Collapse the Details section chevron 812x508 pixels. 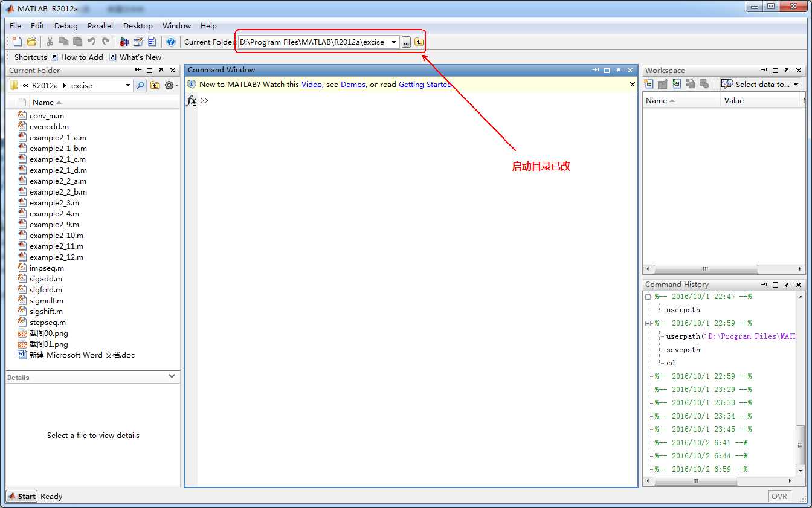pyautogui.click(x=172, y=376)
